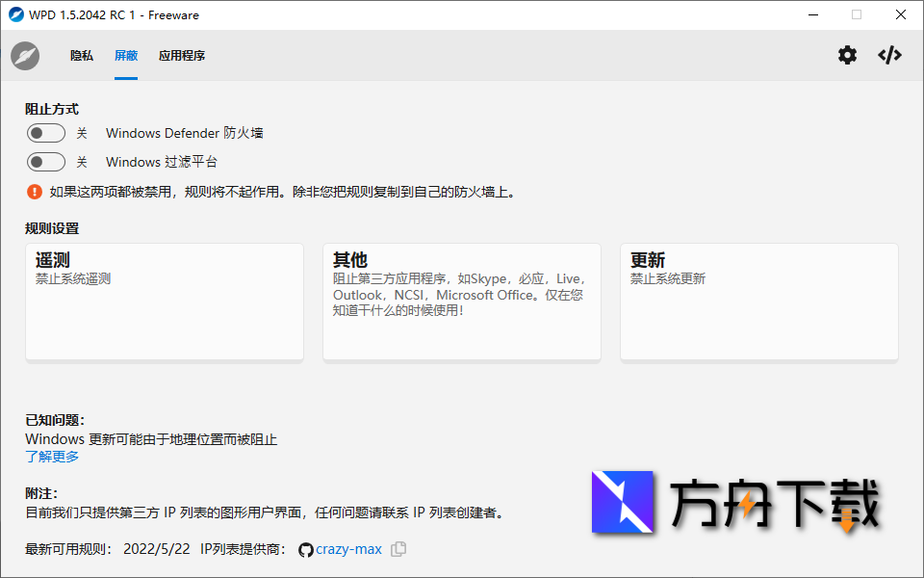Viewport: 924px width, 578px height.
Task: Select the 更新 rule card
Action: point(758,302)
